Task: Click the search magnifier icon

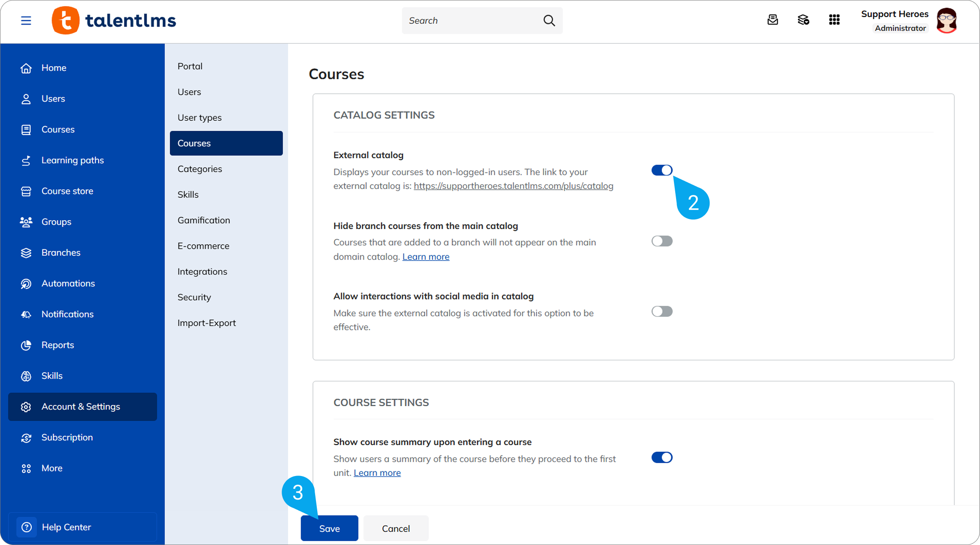Action: click(549, 21)
